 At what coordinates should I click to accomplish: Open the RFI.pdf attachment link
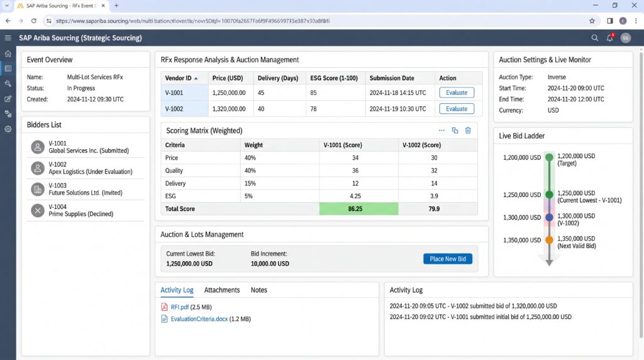click(x=179, y=307)
